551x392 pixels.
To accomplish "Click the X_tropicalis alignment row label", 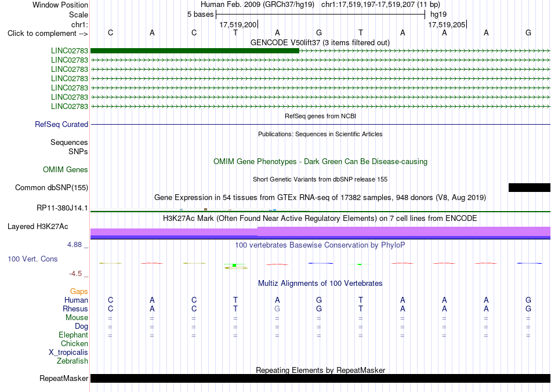I will tap(68, 353).
